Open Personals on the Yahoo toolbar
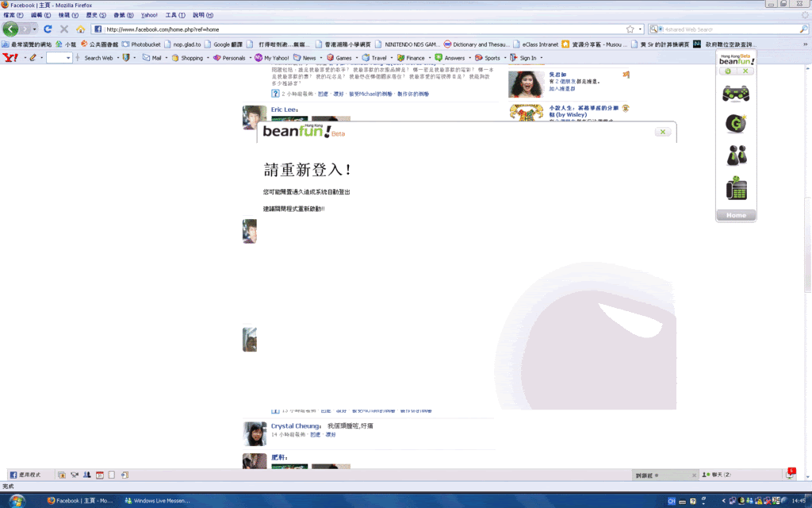The image size is (812, 508). [x=229, y=57]
